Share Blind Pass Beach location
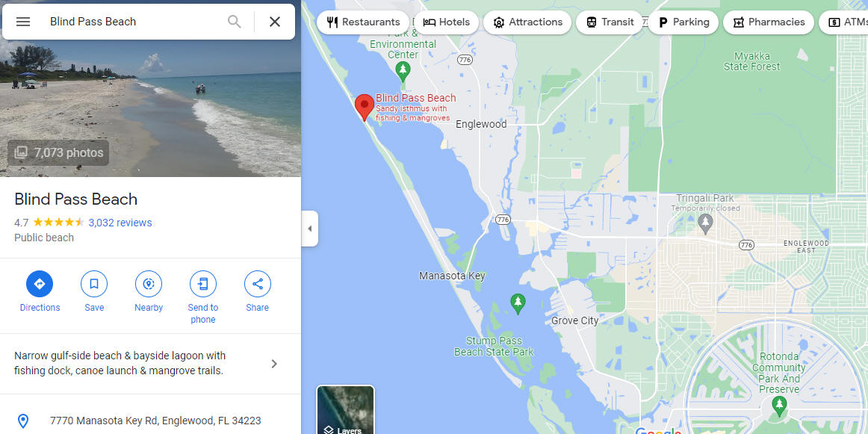The image size is (868, 434). tap(258, 284)
